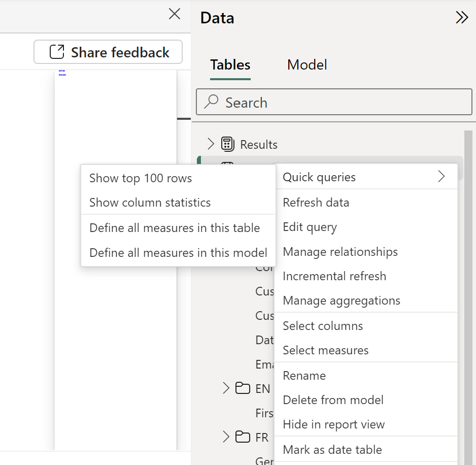Screen dimensions: 476x465
Task: Click Share feedback button
Action: 108,52
